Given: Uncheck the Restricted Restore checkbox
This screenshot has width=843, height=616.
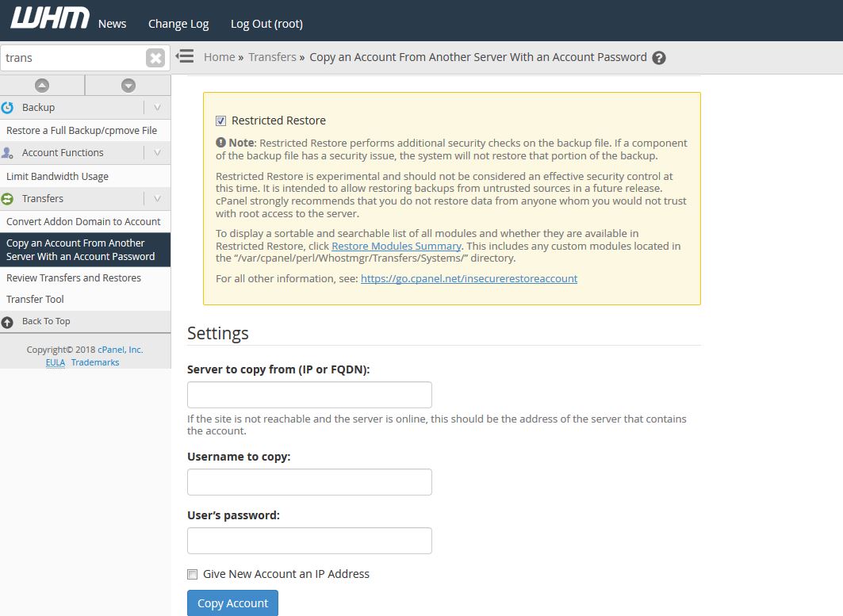Looking at the screenshot, I should (220, 121).
